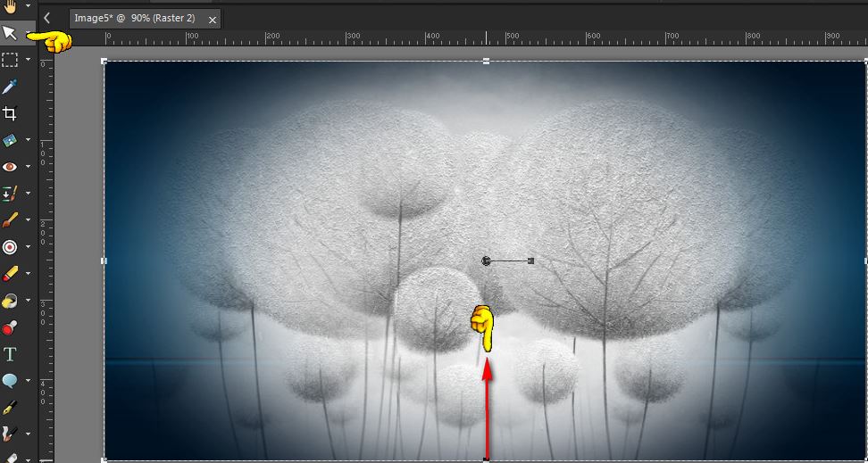Select the Paint Brush tool

[10, 219]
